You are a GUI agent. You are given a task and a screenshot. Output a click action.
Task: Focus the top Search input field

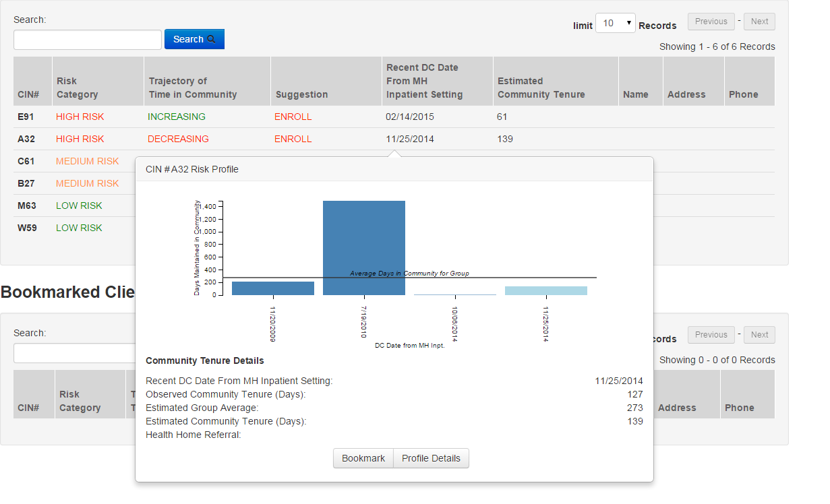tap(86, 39)
